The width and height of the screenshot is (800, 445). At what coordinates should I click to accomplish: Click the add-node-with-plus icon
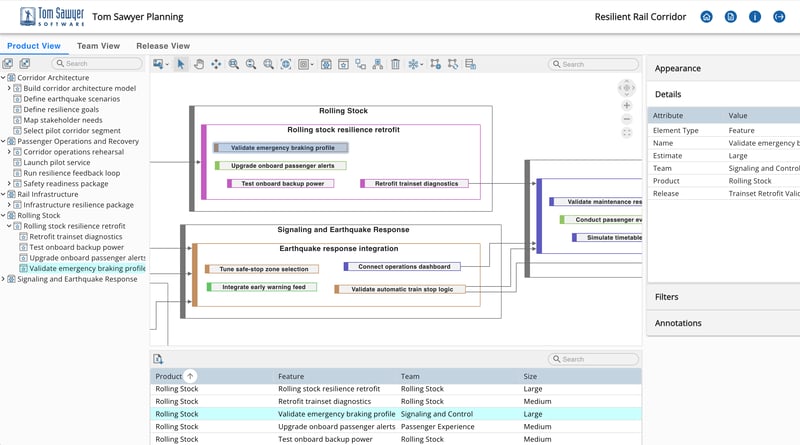click(435, 64)
